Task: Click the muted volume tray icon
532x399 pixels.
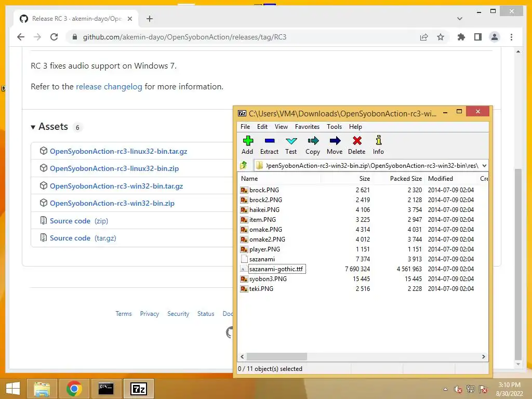Action: tap(458, 389)
